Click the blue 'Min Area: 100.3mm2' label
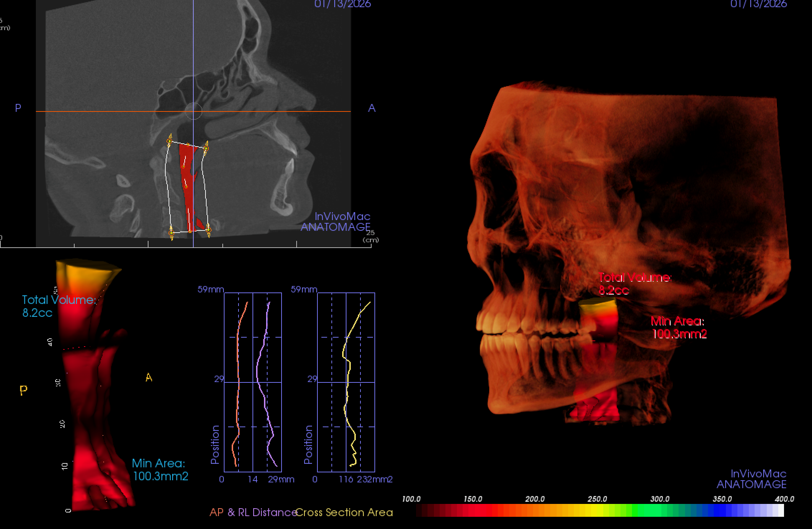Viewport: 812px width, 529px height. (x=160, y=470)
